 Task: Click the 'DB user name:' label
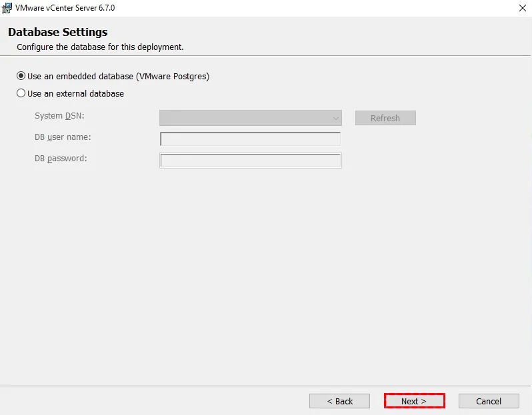[63, 137]
